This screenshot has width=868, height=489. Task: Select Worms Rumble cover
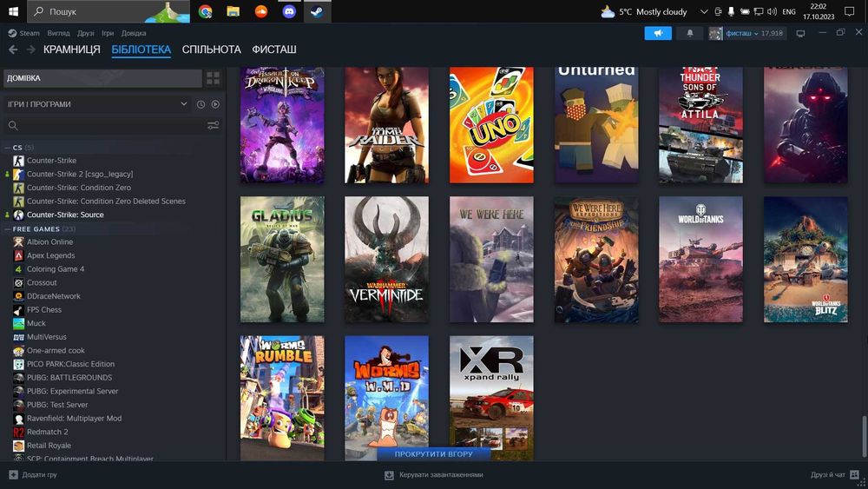282,398
